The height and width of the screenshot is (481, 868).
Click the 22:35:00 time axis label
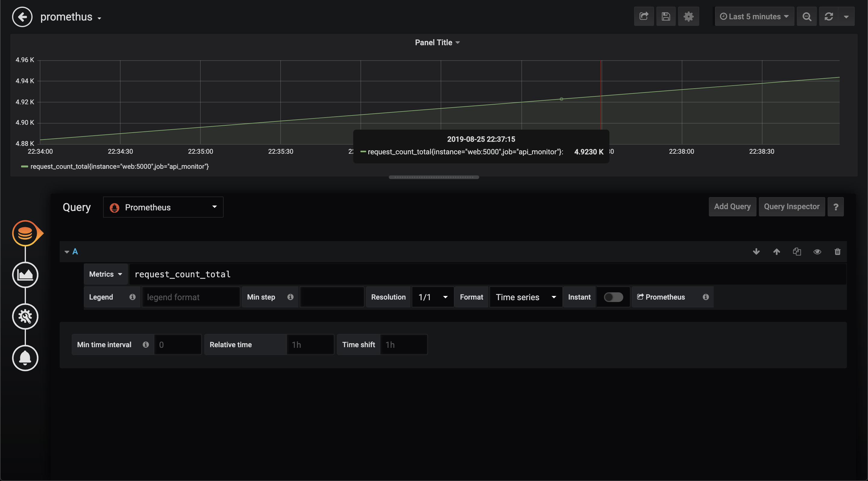point(200,152)
